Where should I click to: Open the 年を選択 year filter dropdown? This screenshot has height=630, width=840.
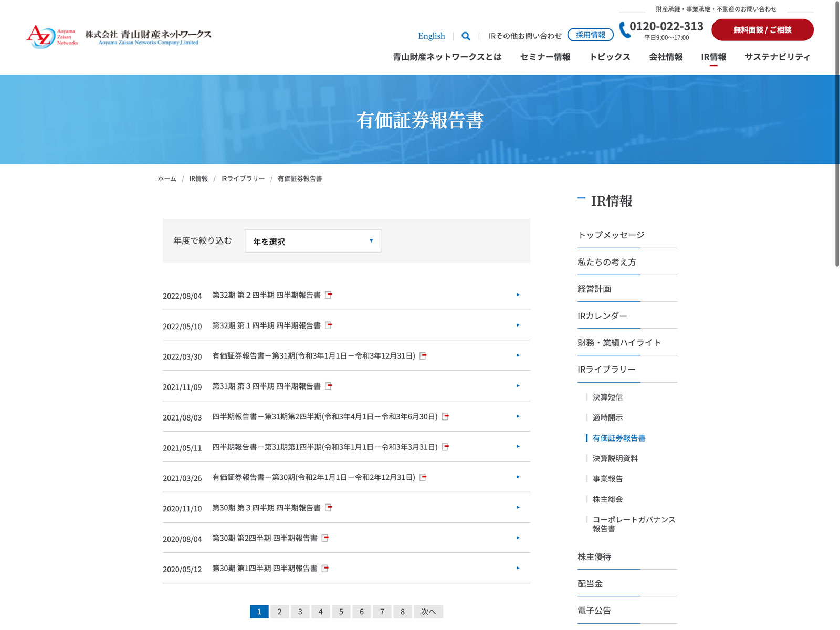(313, 241)
